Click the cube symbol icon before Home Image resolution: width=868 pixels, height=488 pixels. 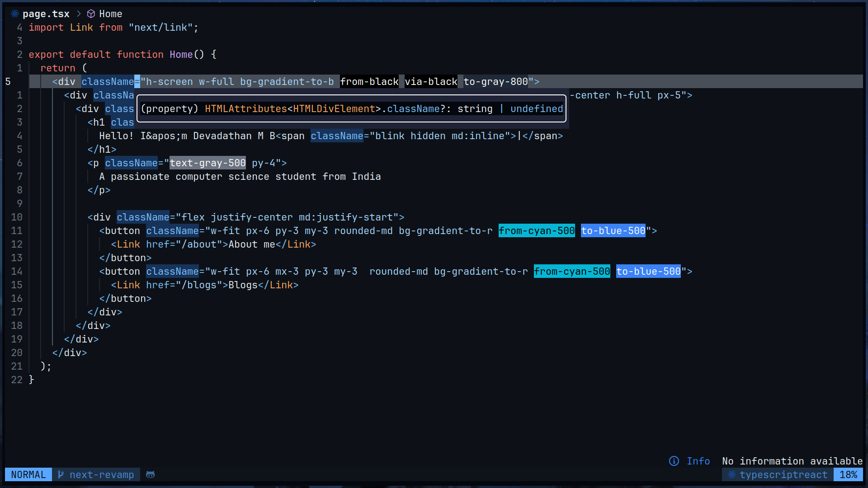click(x=91, y=14)
